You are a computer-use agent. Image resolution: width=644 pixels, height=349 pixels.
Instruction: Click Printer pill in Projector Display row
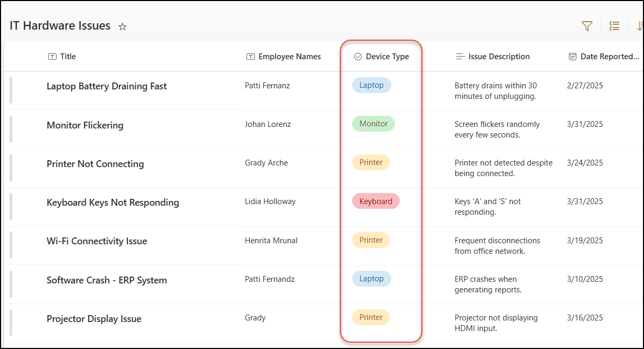click(371, 317)
